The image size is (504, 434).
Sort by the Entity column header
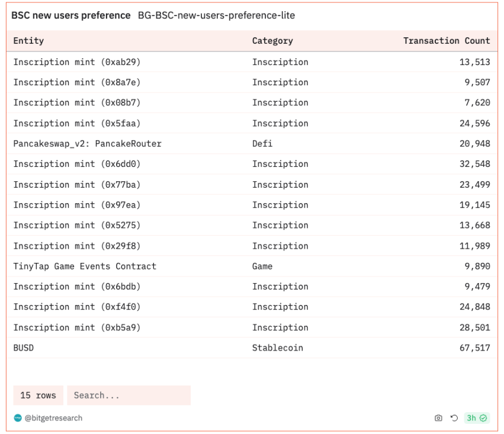pos(28,41)
